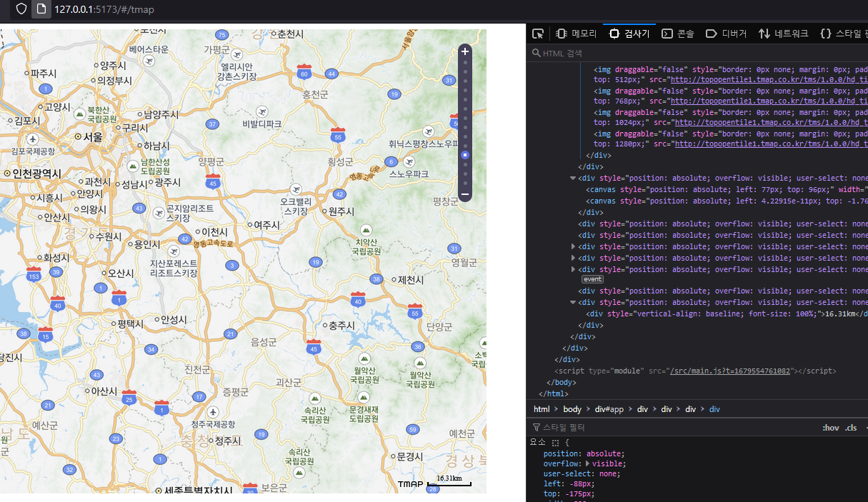Click the page info icon in address bar
The height and width of the screenshot is (502, 868).
pyautogui.click(x=42, y=9)
